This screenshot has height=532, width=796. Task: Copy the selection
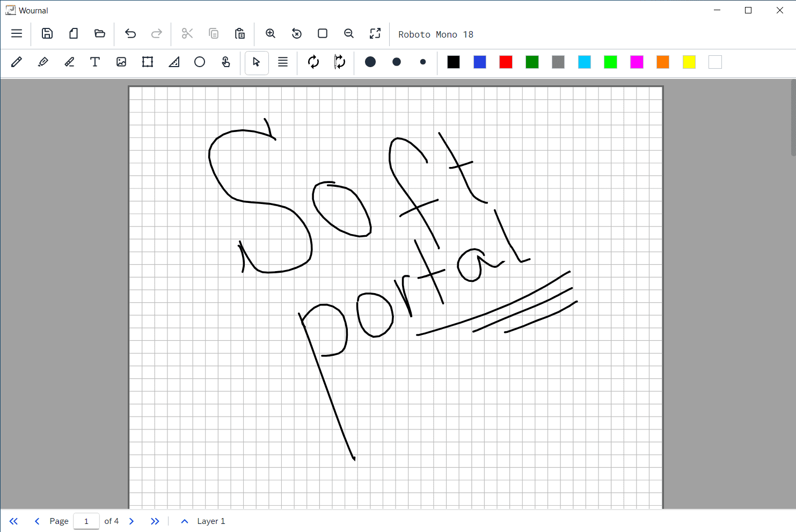(214, 34)
